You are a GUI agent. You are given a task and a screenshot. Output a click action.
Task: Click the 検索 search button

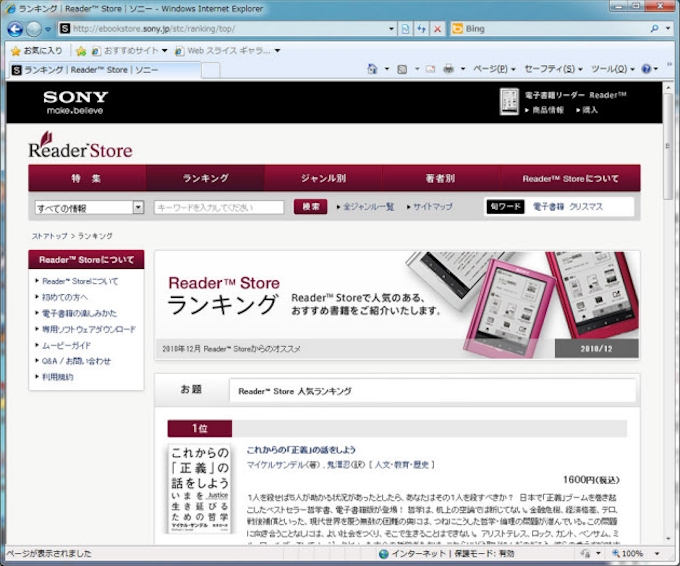[x=310, y=207]
